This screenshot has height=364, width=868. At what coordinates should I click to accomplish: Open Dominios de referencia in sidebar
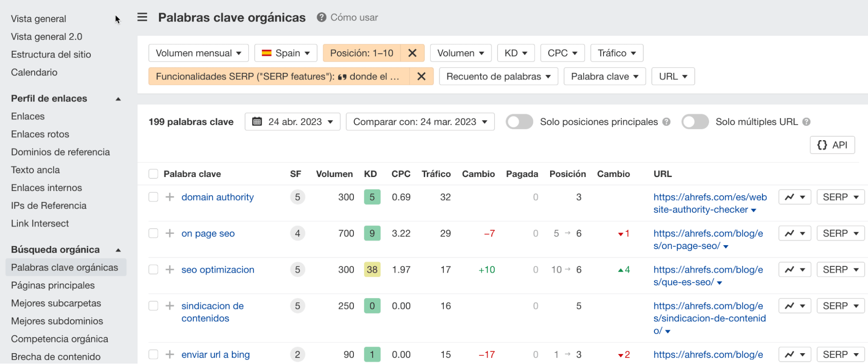(x=60, y=152)
